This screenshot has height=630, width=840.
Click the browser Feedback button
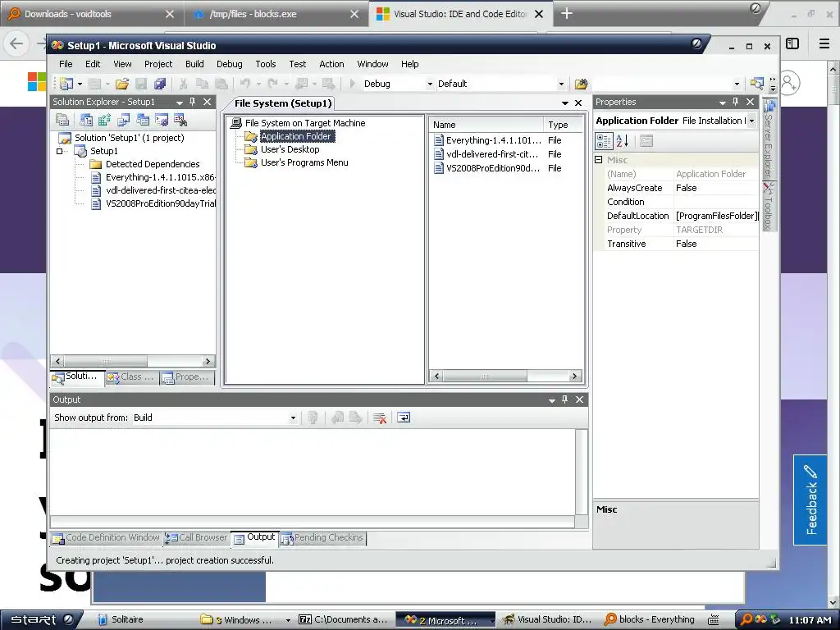click(x=810, y=500)
